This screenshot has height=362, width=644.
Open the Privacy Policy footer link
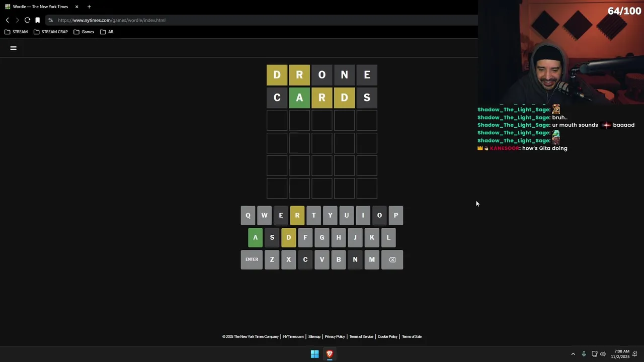coord(335,336)
